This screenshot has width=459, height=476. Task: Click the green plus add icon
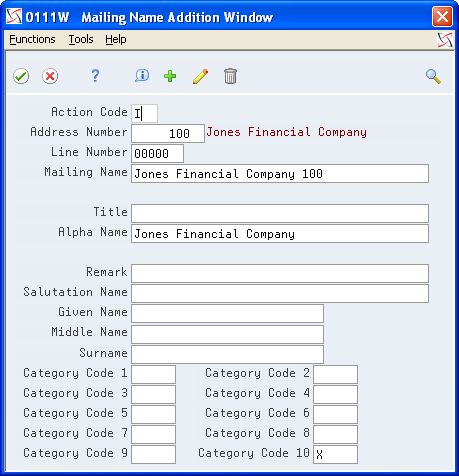(170, 76)
